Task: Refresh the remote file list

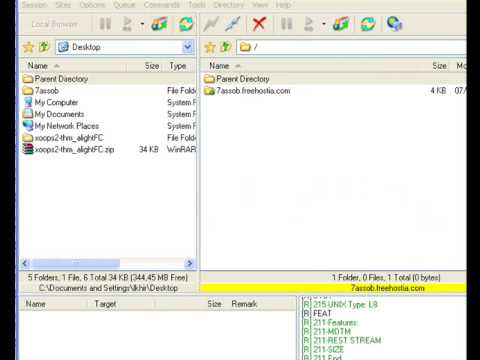Action: (x=368, y=24)
